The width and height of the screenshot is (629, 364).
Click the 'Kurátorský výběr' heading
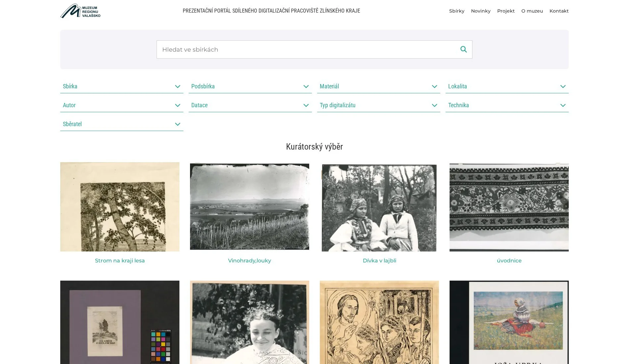[314, 147]
